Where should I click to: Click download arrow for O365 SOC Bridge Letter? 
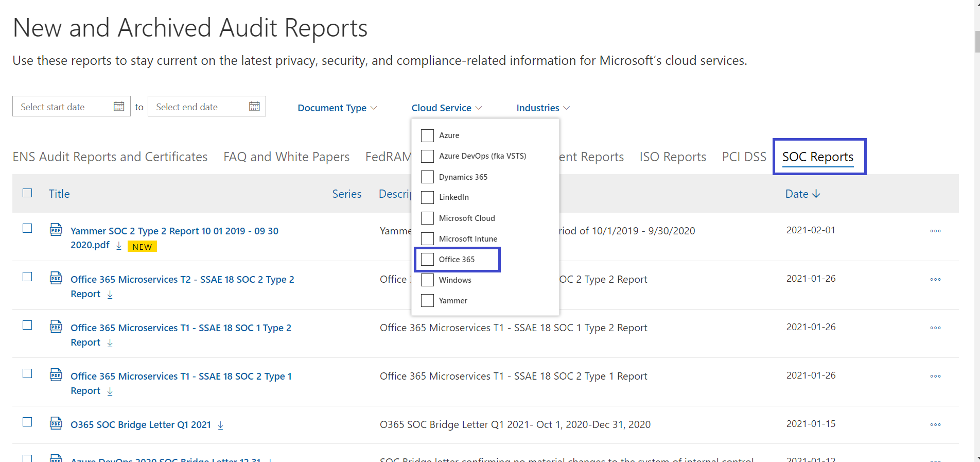tap(220, 425)
